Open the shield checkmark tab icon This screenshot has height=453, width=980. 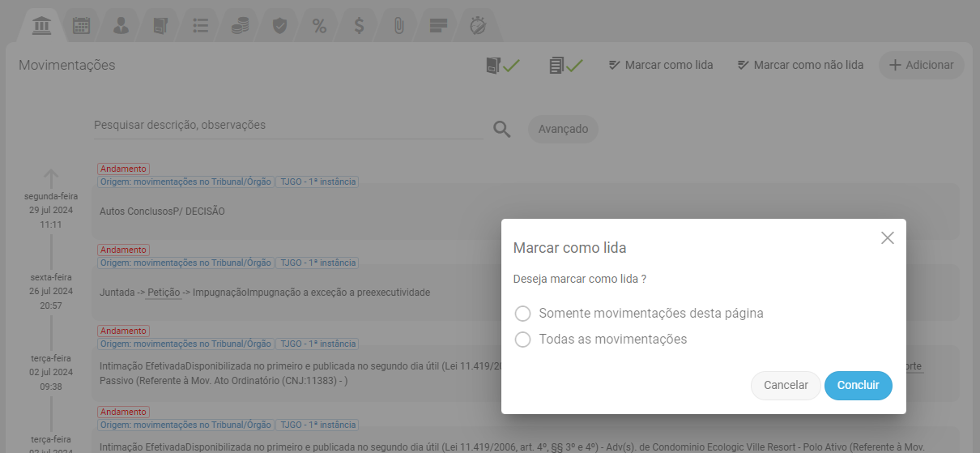279,26
